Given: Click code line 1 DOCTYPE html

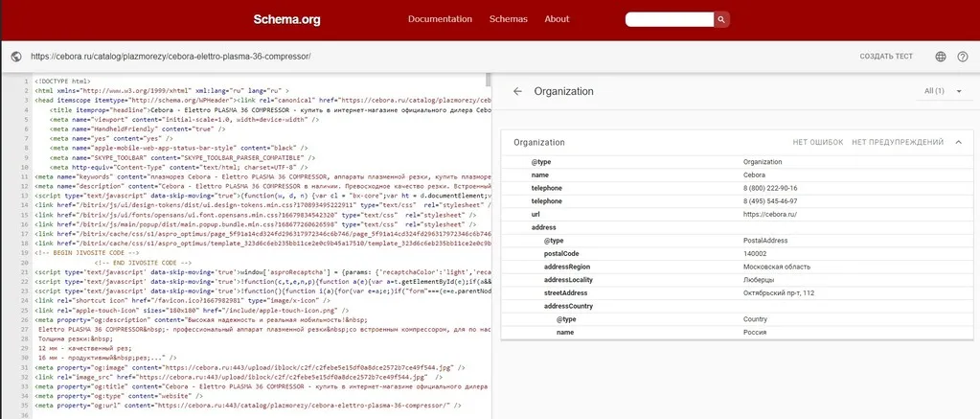Looking at the screenshot, I should [62, 81].
